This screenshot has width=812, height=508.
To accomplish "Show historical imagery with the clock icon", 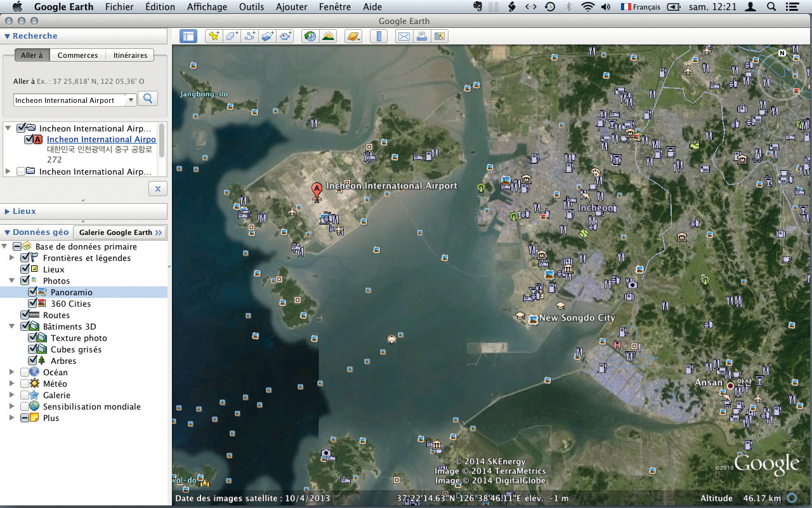I will pyautogui.click(x=310, y=36).
